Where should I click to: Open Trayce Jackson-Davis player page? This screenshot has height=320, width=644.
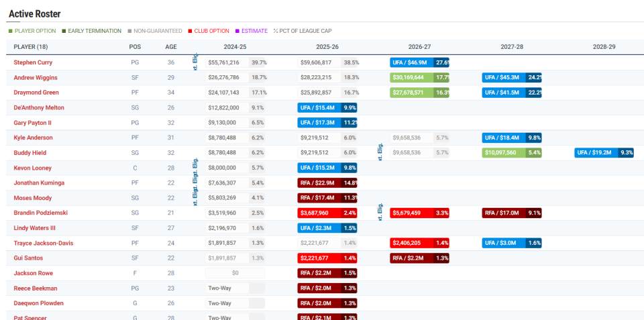tap(43, 243)
